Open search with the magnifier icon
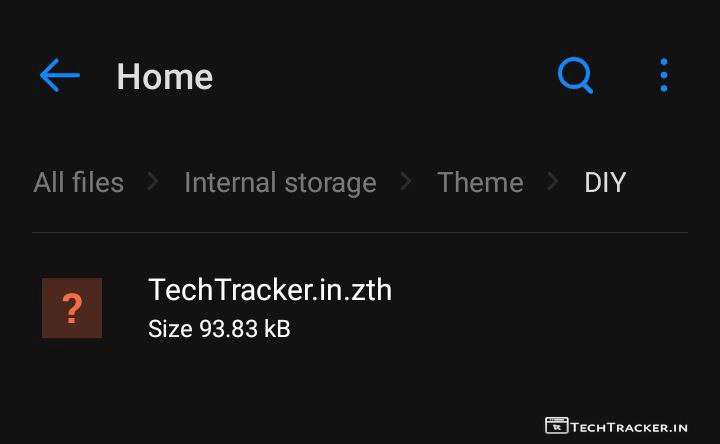The width and height of the screenshot is (720, 444). pyautogui.click(x=575, y=75)
